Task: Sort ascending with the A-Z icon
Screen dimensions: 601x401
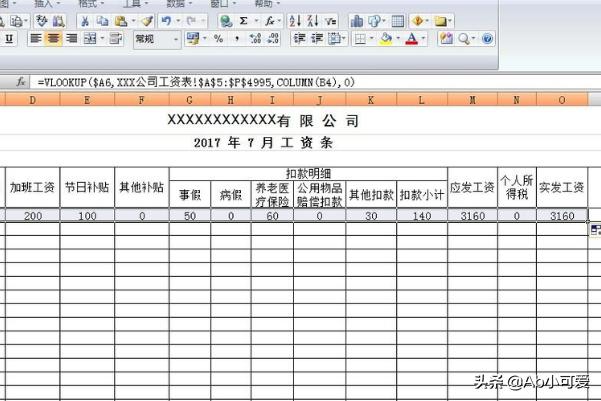Action: tap(294, 20)
